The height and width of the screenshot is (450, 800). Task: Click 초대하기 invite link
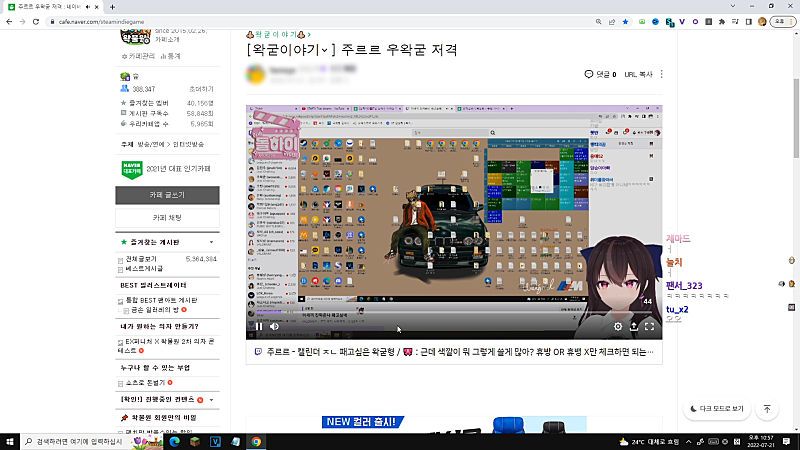coord(201,89)
